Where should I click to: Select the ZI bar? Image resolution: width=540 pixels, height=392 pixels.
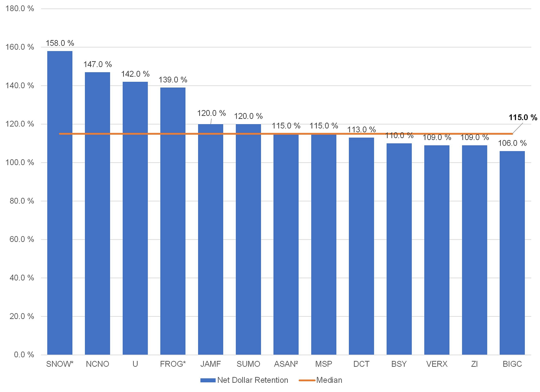pos(475,250)
